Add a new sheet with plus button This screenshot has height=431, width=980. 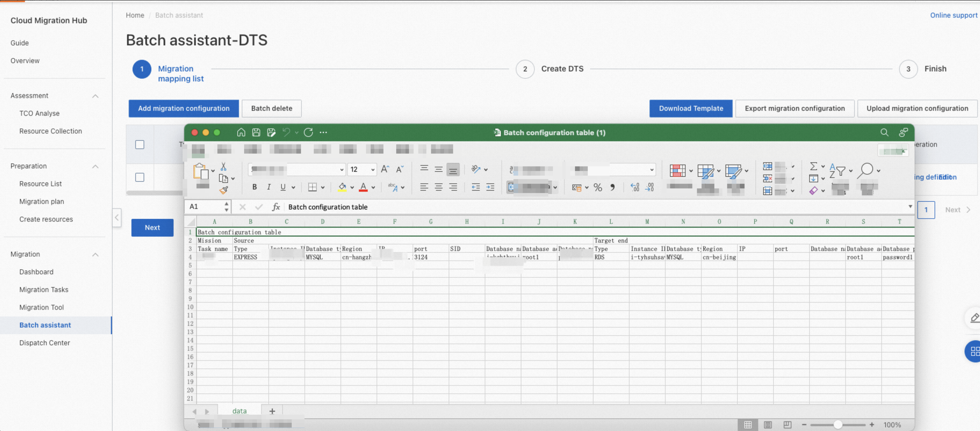[272, 411]
